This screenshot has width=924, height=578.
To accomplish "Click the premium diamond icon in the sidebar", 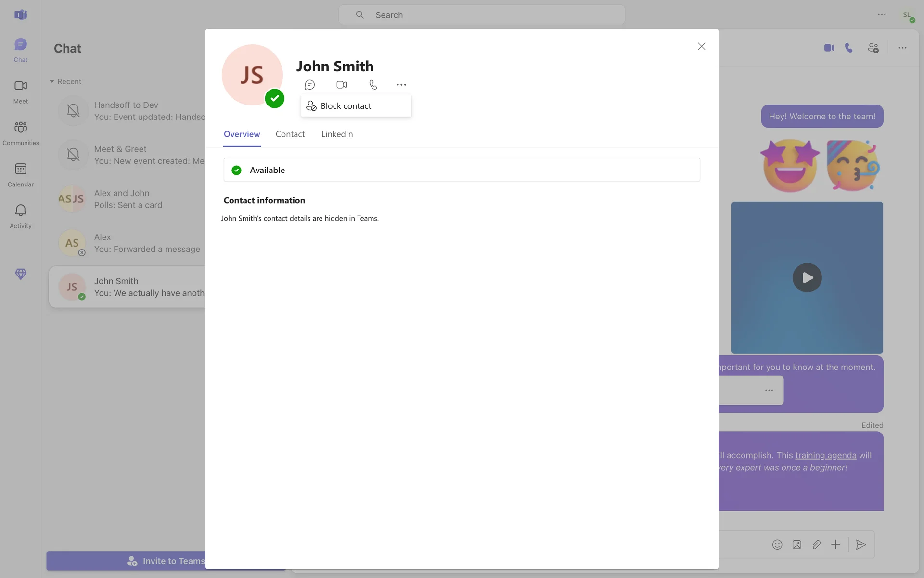I will [21, 274].
